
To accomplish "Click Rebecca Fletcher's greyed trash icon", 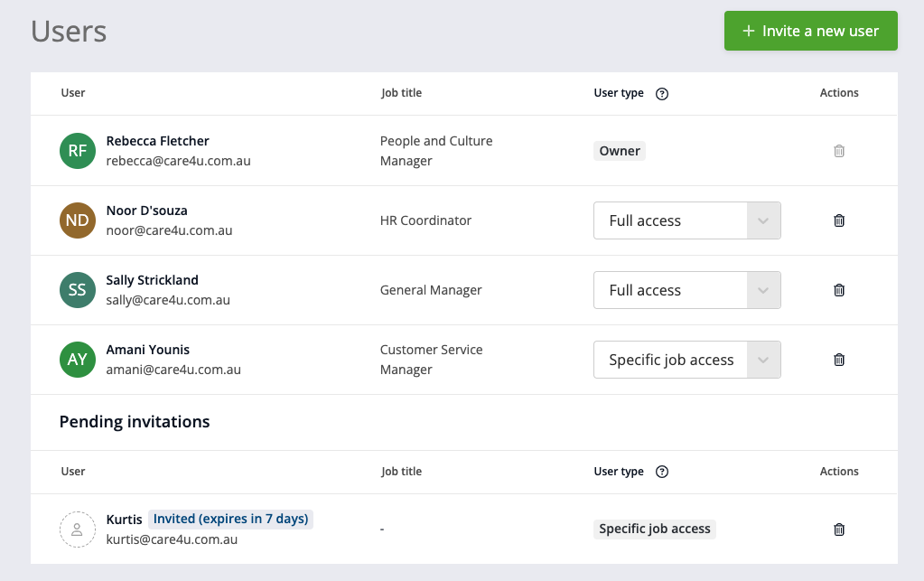I will pos(839,151).
